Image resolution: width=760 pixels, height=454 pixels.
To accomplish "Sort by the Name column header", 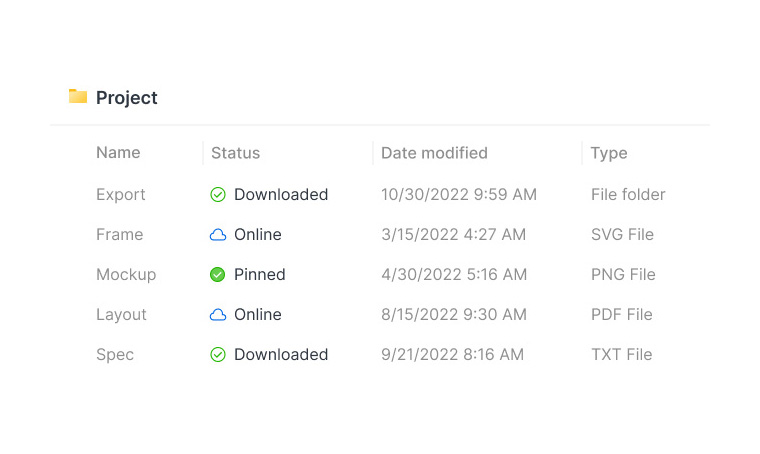I will point(118,153).
